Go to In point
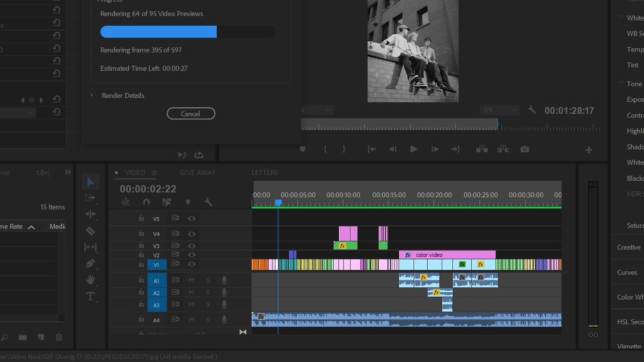 371,149
